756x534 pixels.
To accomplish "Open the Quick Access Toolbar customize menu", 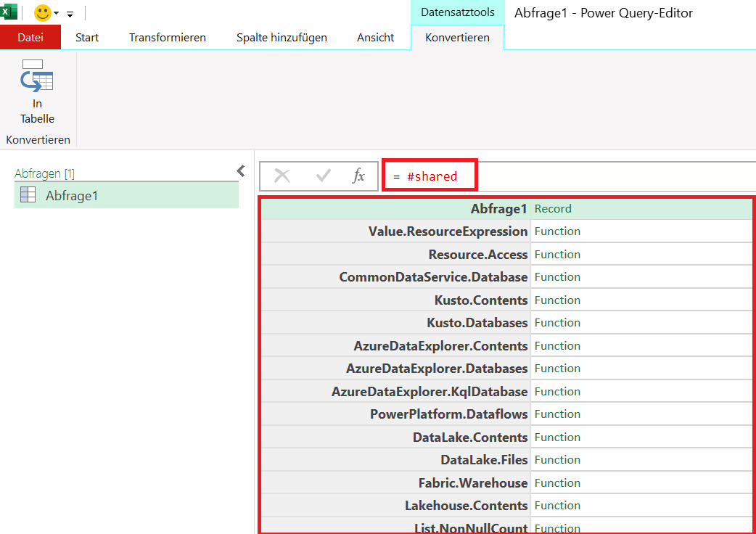I will [x=70, y=14].
